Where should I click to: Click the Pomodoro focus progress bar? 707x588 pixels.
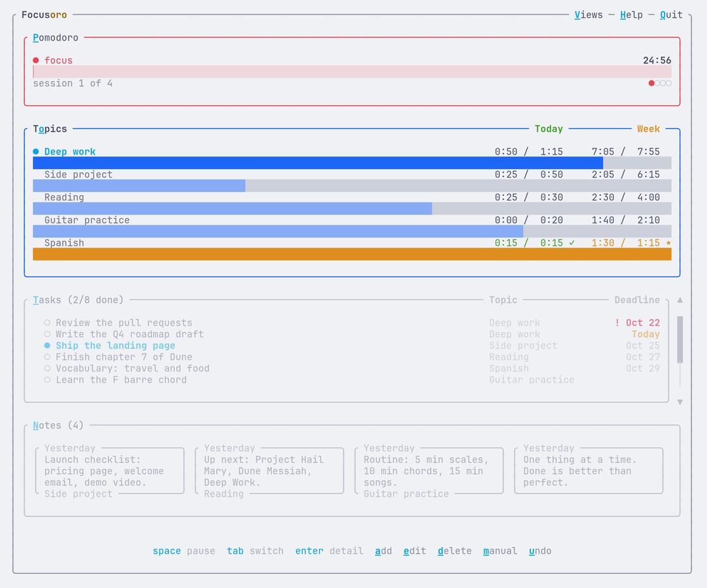pyautogui.click(x=352, y=72)
